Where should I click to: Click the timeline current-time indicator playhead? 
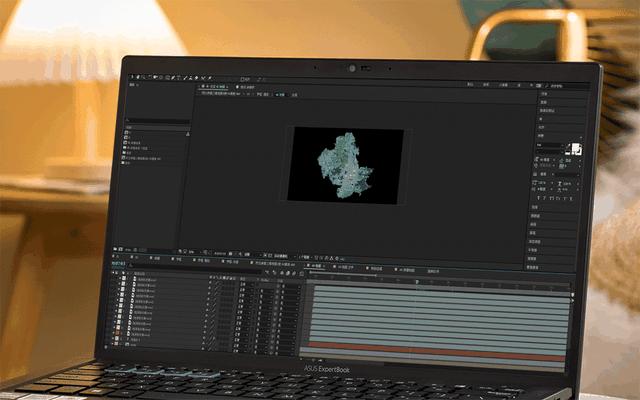(417, 282)
